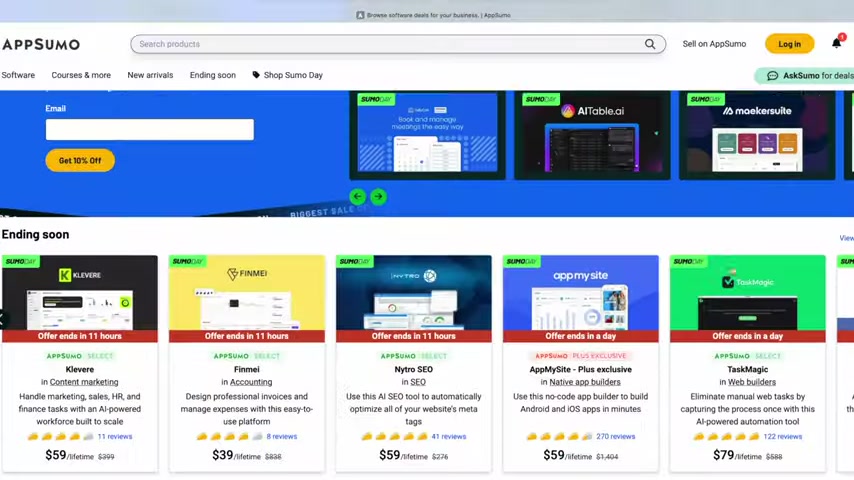Screen dimensions: 854x480
Task: Open the Web builders category link
Action: click(752, 382)
